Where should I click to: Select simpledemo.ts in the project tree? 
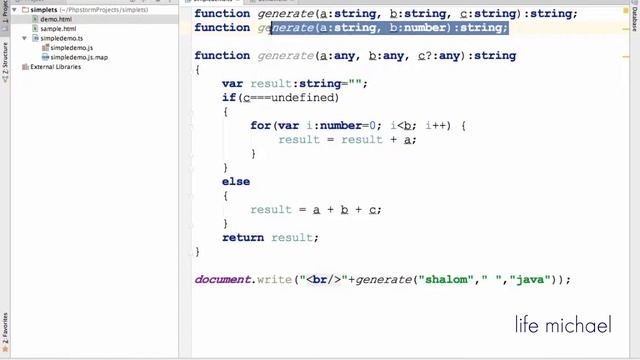point(62,38)
